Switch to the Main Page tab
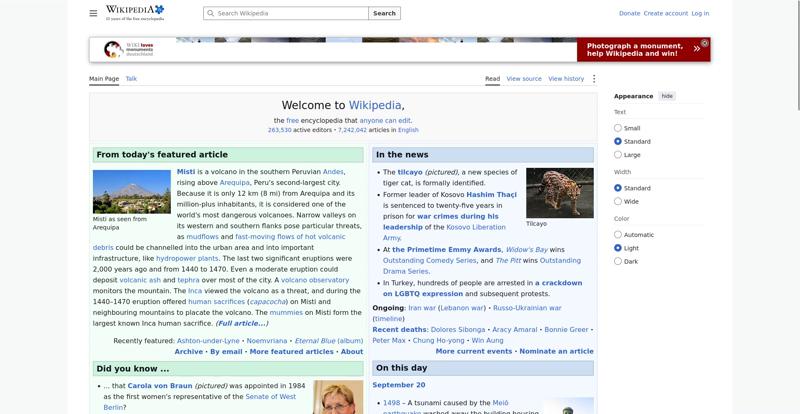This screenshot has height=414, width=800. 104,79
